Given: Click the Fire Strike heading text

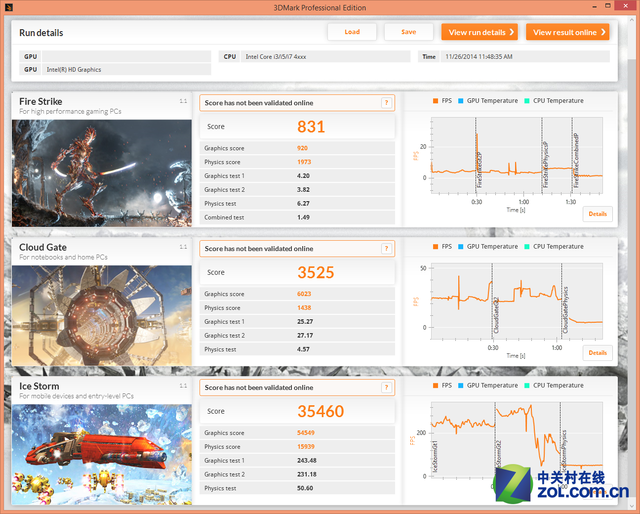Looking at the screenshot, I should pyautogui.click(x=41, y=101).
